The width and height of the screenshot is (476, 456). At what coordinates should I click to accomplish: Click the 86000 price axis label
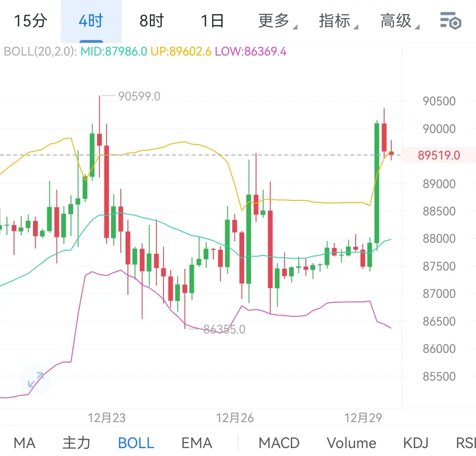coord(439,348)
